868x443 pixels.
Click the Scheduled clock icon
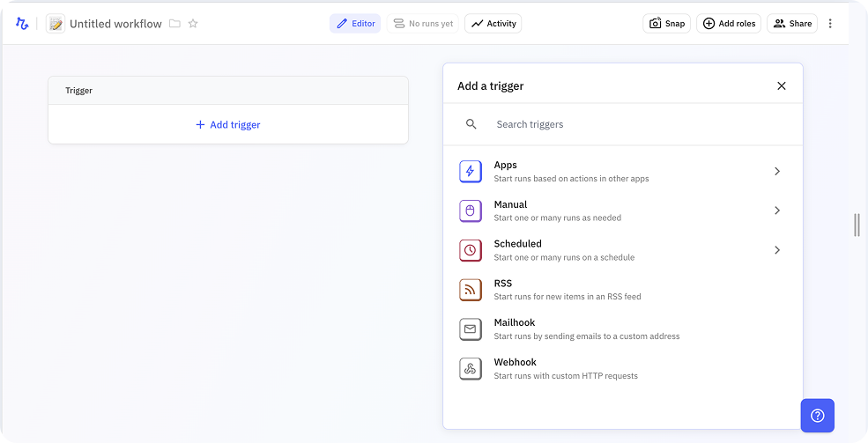tap(470, 250)
